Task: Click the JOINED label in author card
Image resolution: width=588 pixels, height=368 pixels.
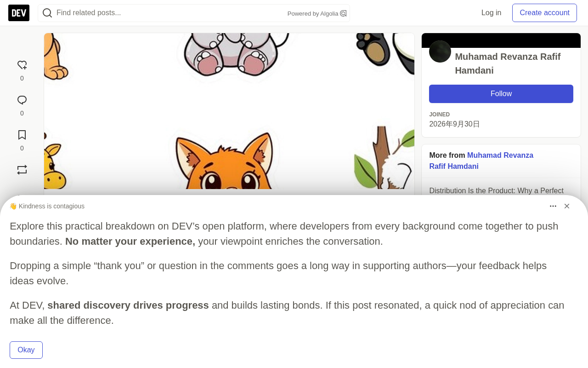Action: [439, 115]
